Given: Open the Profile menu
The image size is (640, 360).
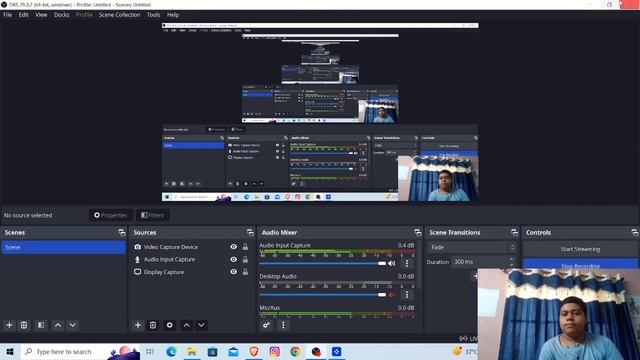Looking at the screenshot, I should pyautogui.click(x=84, y=15).
